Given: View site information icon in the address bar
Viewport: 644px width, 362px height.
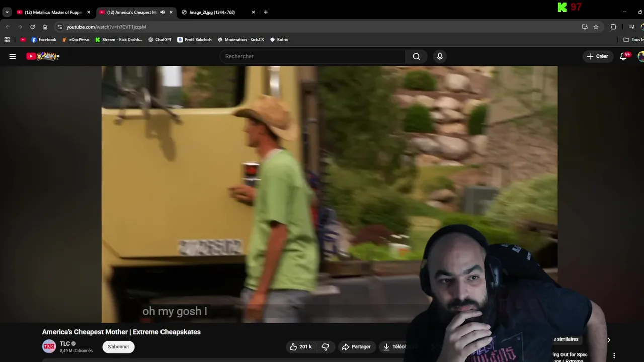Looking at the screenshot, I should click(60, 27).
